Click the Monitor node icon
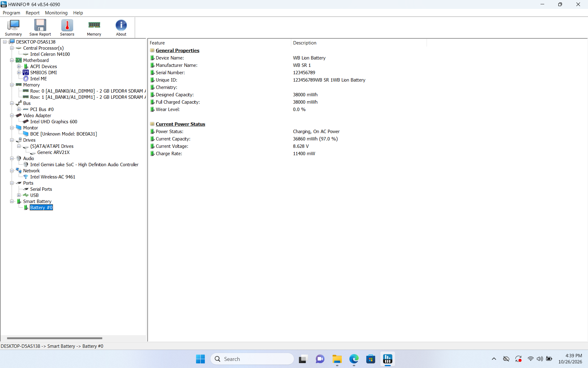 19,128
